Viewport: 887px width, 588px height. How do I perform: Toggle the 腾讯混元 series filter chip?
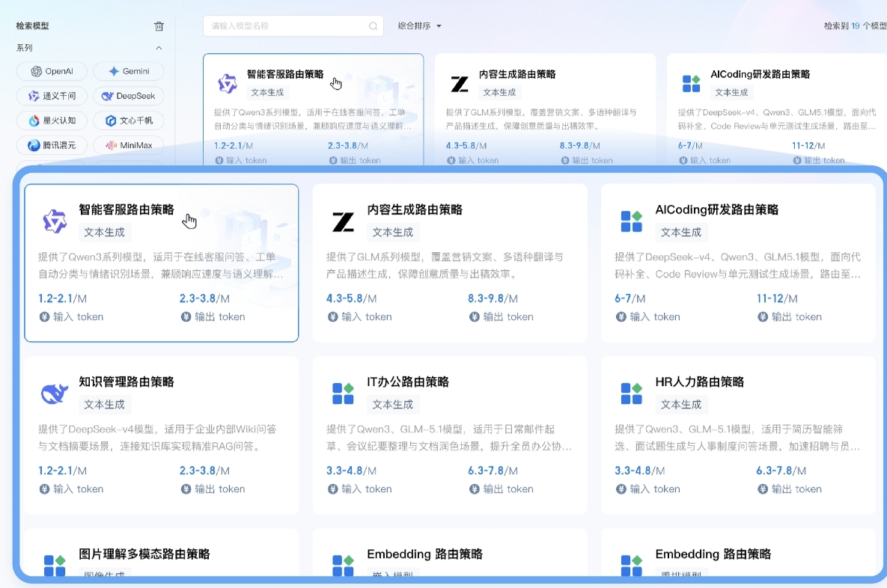click(52, 145)
